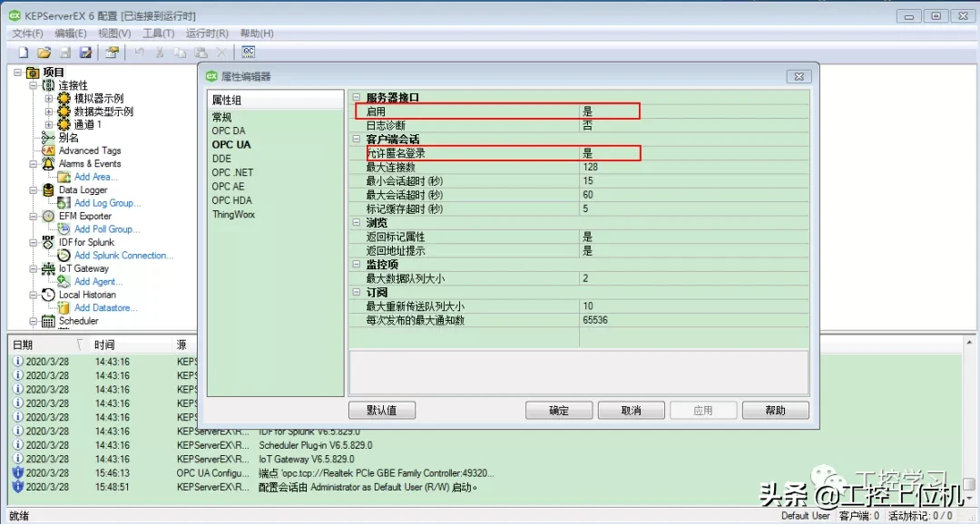Click the Save As toolbar icon
Screen dimensions: 980x524
(x=85, y=53)
